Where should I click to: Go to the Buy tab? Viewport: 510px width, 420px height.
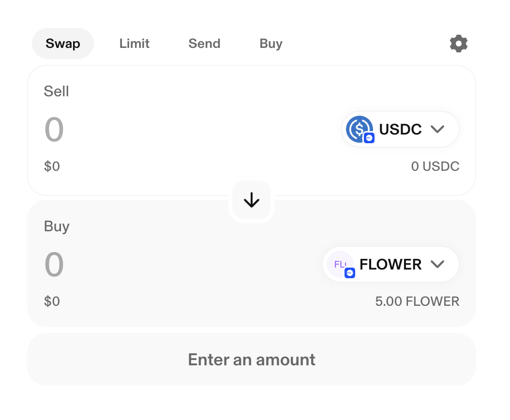tap(271, 44)
